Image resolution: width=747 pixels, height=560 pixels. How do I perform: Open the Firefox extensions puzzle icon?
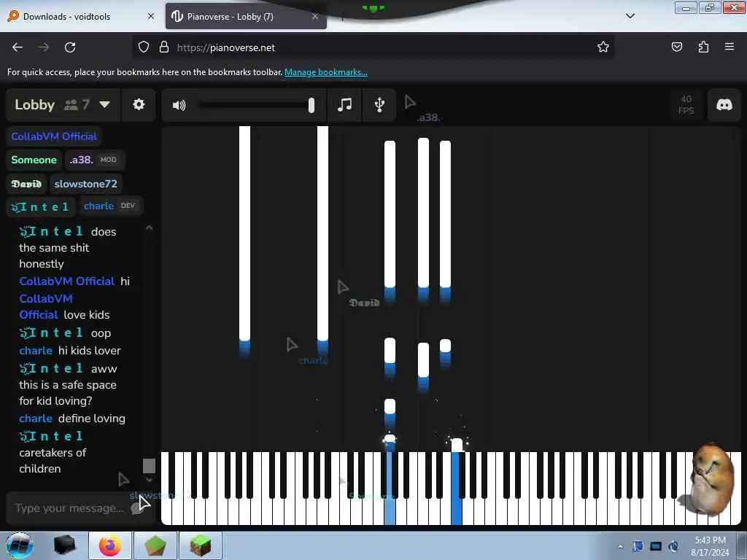point(703,47)
